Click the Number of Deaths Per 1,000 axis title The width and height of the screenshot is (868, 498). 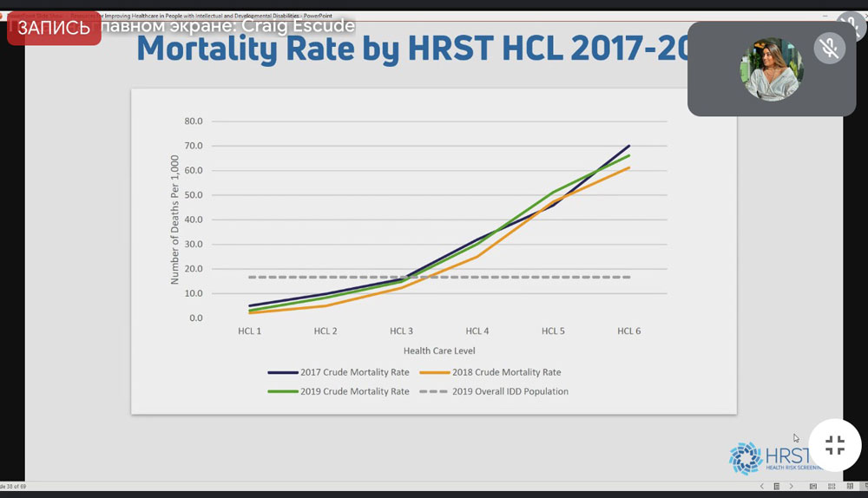(x=174, y=220)
